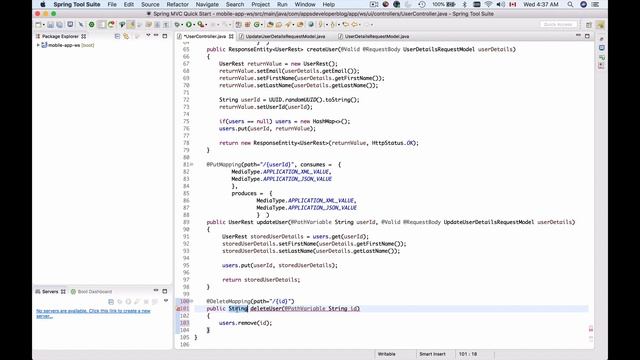Minimize the Package Explorer panel

click(156, 36)
